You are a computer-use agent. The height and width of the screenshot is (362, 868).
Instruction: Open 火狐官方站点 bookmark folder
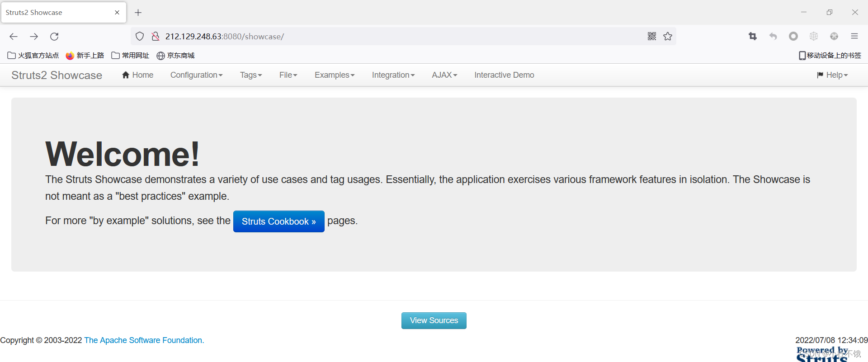tap(33, 56)
